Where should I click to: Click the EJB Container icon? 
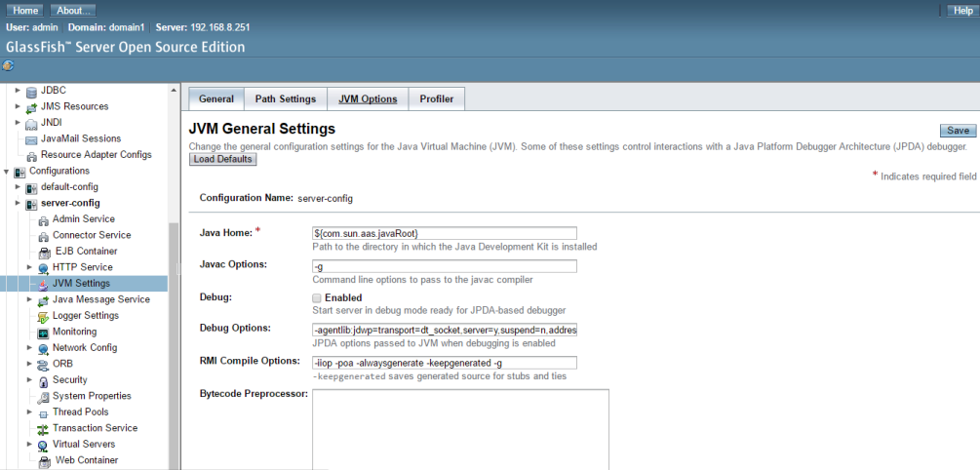tap(45, 252)
